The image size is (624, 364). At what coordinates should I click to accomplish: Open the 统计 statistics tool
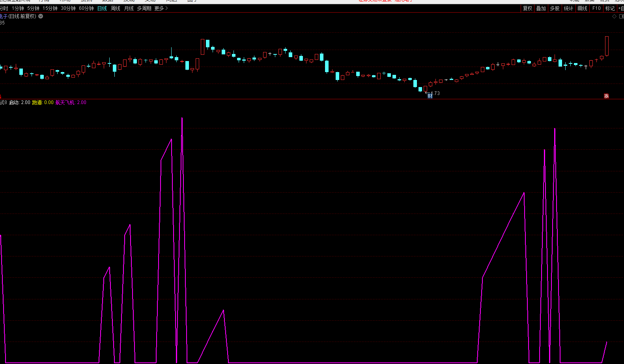[568, 8]
